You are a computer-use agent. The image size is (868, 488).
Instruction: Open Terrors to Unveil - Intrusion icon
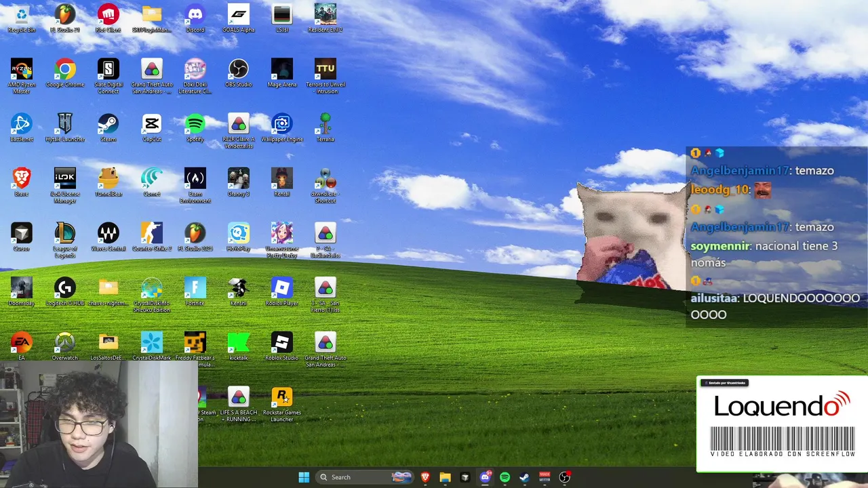point(325,76)
